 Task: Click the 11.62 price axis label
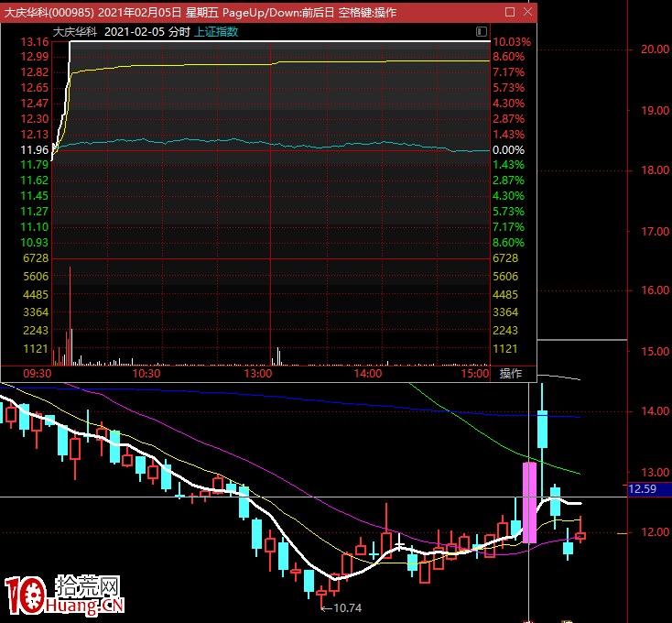(35, 180)
